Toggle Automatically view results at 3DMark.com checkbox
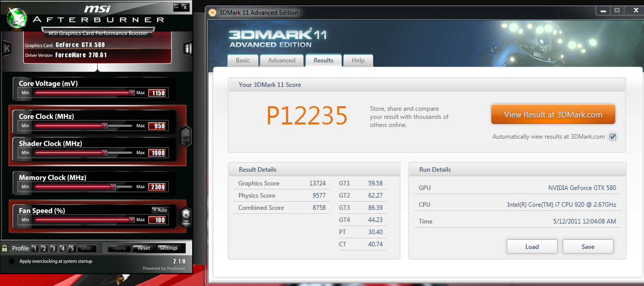The image size is (644, 286). [612, 137]
